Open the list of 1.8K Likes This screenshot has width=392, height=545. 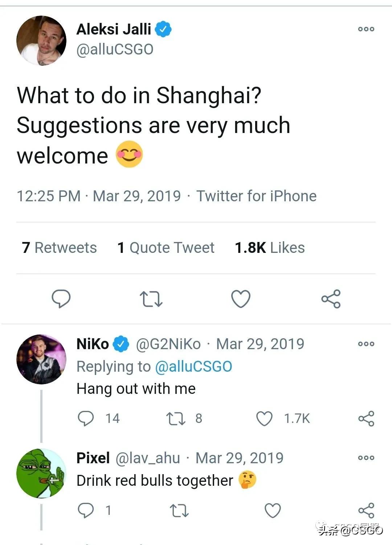point(269,248)
